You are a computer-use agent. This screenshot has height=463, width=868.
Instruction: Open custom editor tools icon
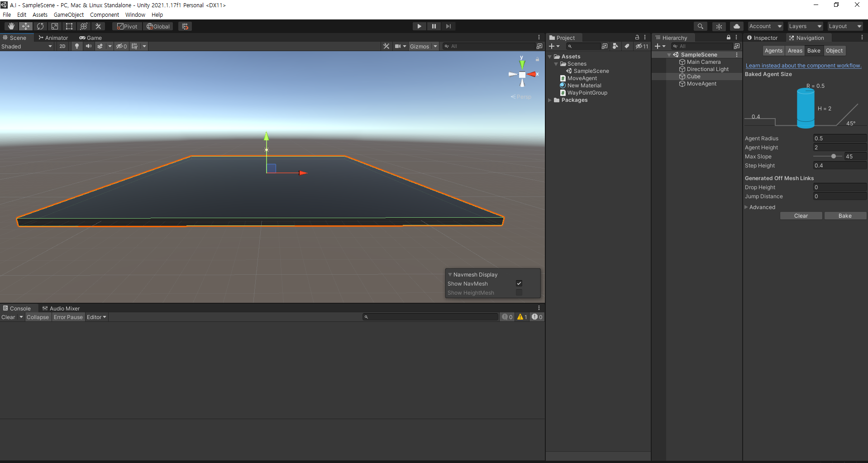(x=98, y=26)
